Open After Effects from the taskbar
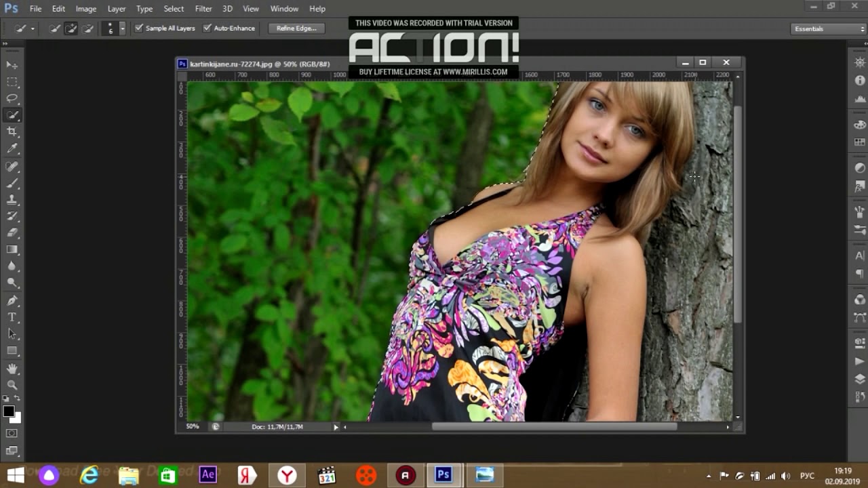This screenshot has height=488, width=868. click(x=208, y=475)
